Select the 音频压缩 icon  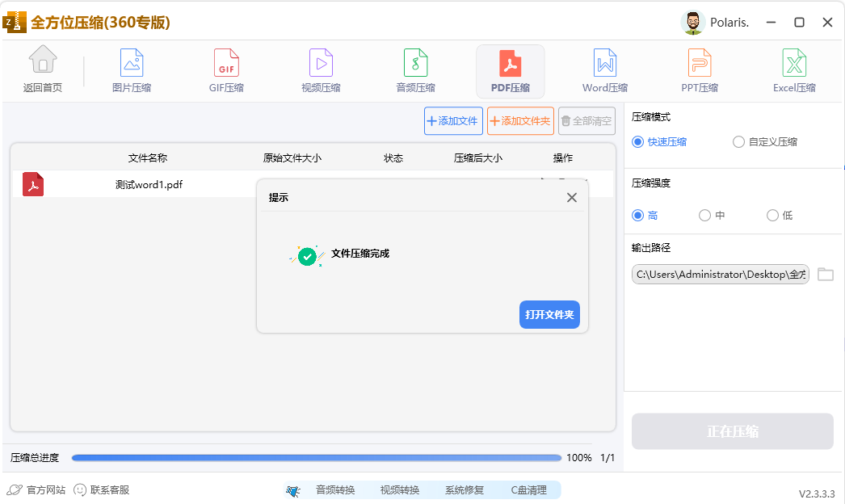[x=415, y=70]
